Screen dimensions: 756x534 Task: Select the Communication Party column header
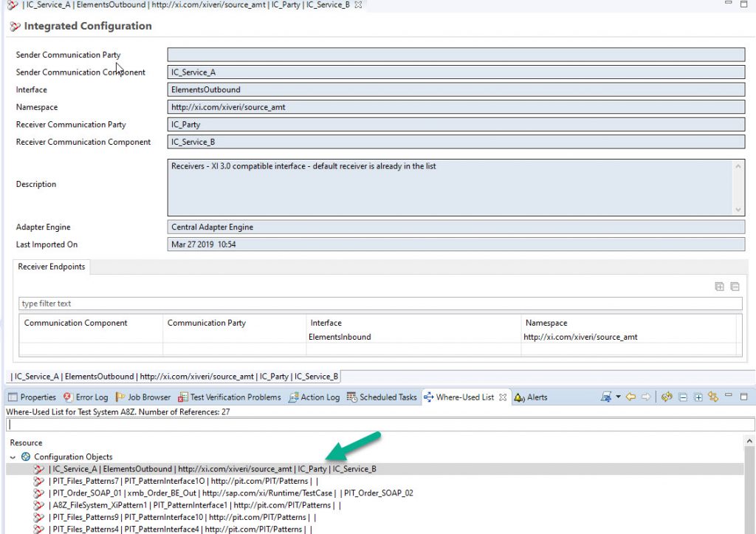[234, 323]
